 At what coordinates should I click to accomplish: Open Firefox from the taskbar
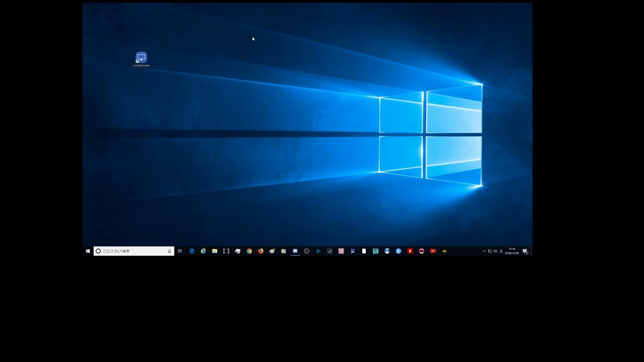261,251
